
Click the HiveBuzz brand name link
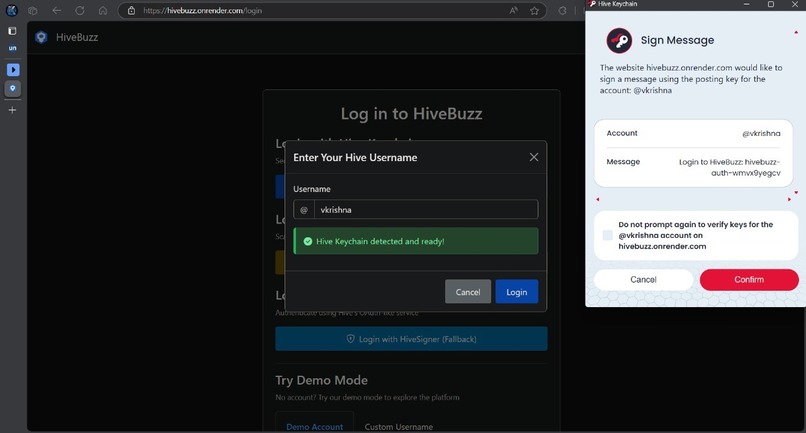(x=77, y=37)
